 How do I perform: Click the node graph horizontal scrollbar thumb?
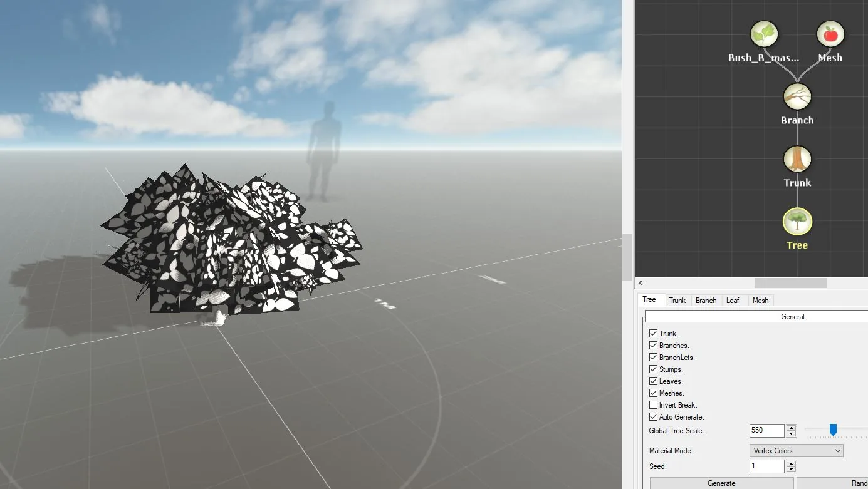(x=791, y=283)
